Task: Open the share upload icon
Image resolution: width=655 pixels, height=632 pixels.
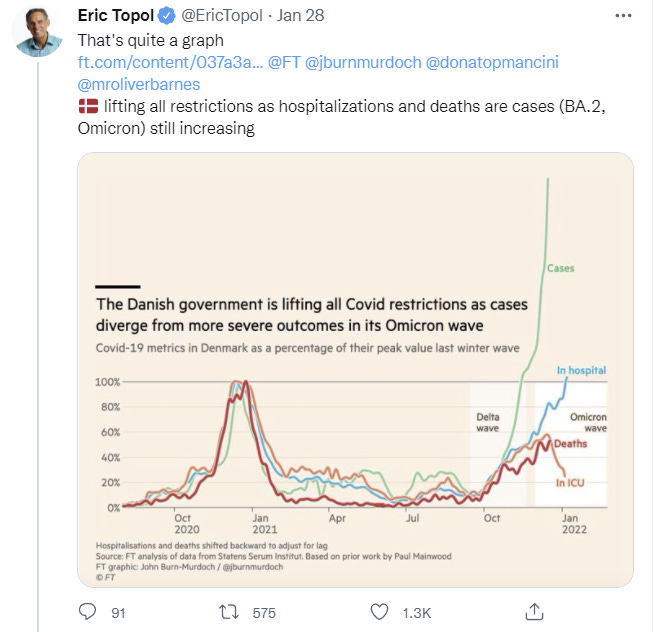Action: (534, 612)
